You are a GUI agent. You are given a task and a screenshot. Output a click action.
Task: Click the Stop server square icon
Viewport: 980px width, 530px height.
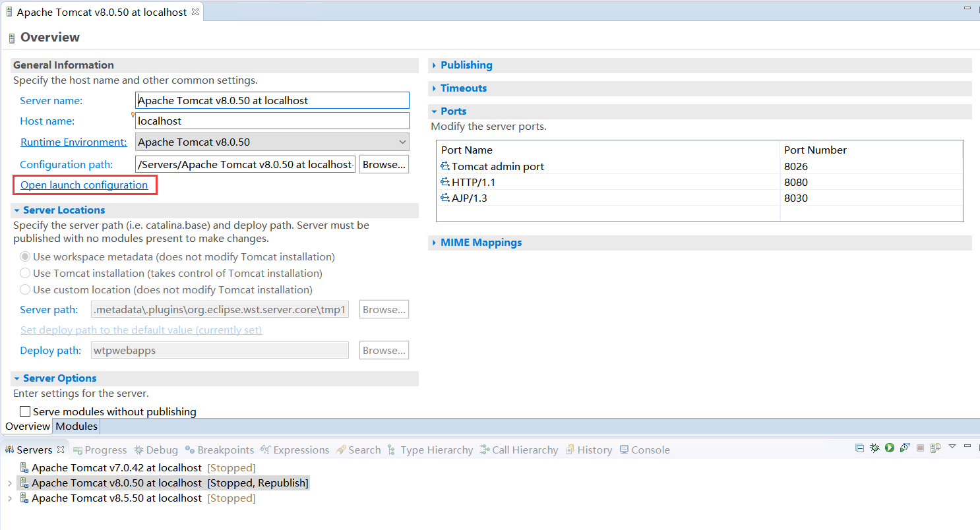coord(920,448)
